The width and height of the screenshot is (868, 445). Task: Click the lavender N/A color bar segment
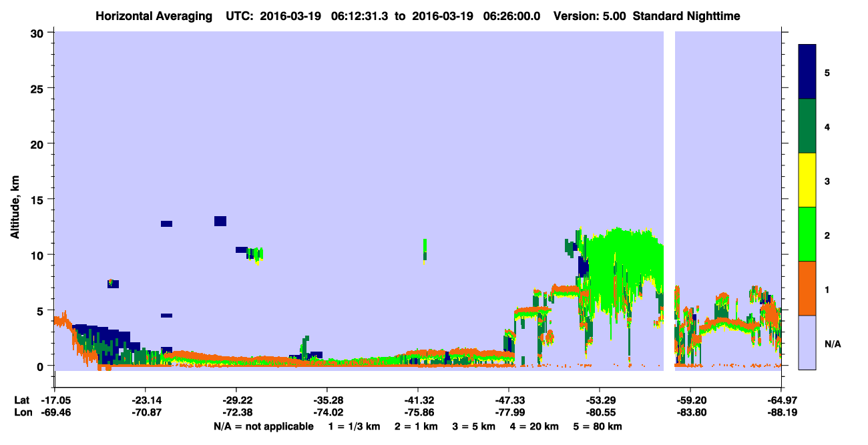pyautogui.click(x=807, y=342)
